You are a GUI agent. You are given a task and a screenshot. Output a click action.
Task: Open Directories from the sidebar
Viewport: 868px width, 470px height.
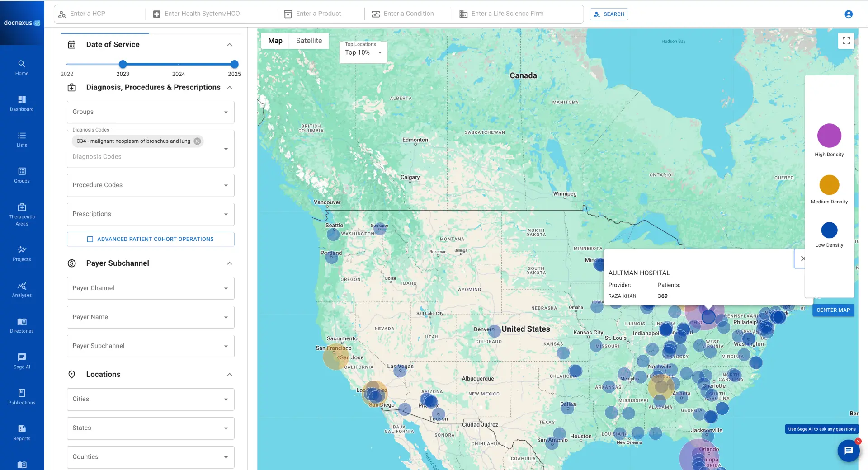click(22, 325)
